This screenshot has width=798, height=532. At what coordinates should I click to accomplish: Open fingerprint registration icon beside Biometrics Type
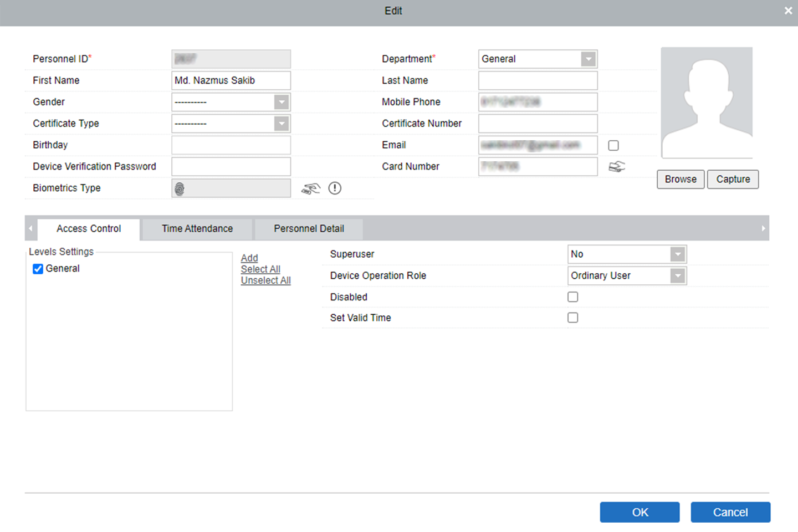click(311, 189)
